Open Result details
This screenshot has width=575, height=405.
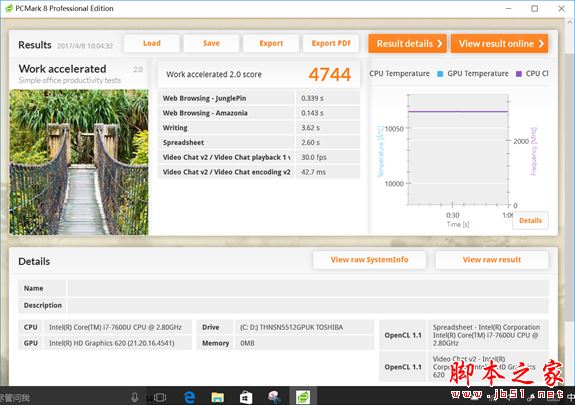coord(407,44)
